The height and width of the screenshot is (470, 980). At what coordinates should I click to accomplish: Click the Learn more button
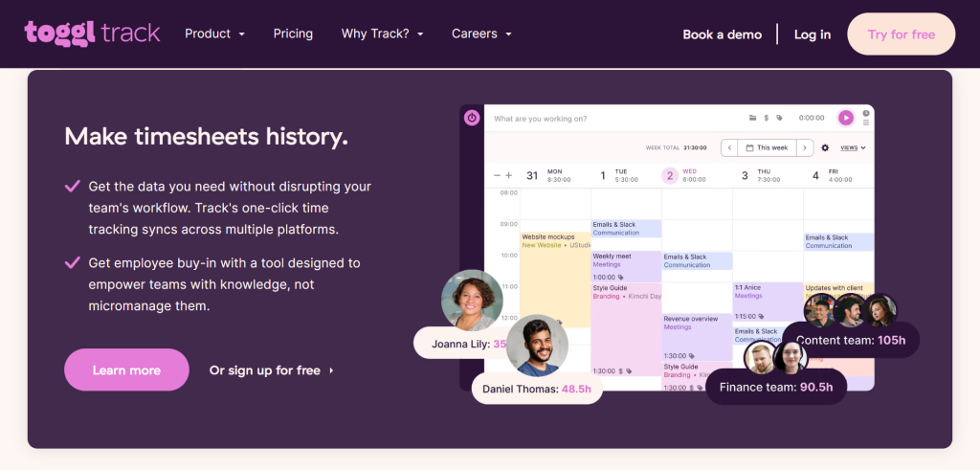[126, 370]
